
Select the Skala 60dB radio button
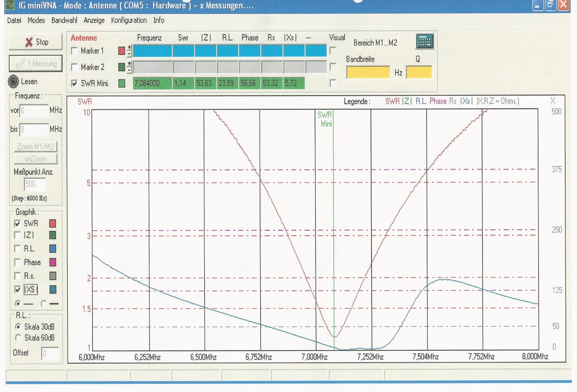click(x=18, y=337)
